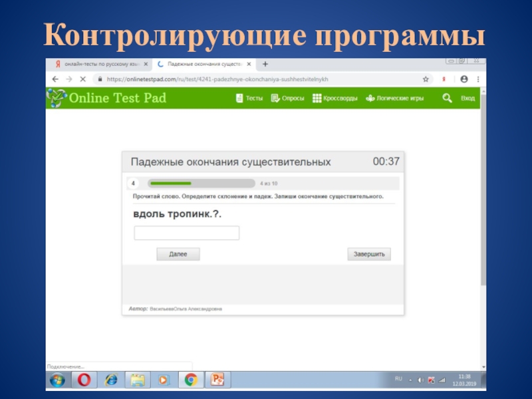Image resolution: width=532 pixels, height=399 pixels.
Task: Open Internet Explorer from the taskbar
Action: tap(110, 380)
